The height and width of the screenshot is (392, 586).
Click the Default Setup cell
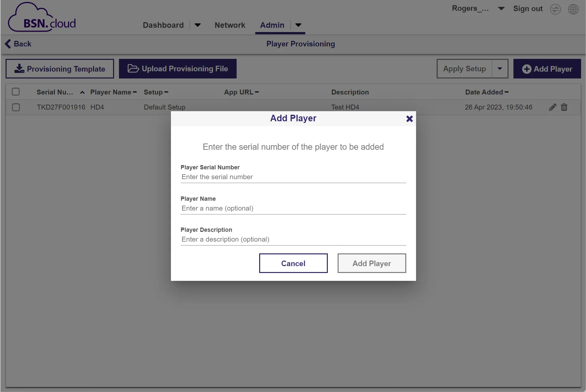164,107
